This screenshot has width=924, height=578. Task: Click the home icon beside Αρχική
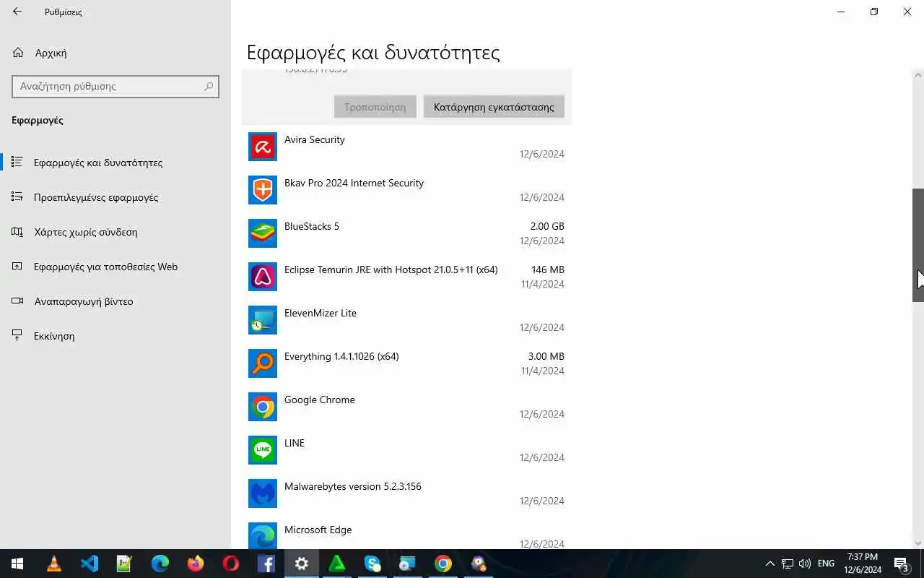coord(18,53)
